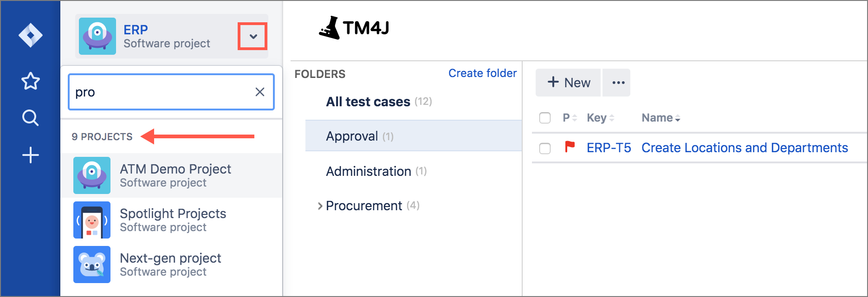Screen dimensions: 868x297
Task: Expand the Procurement folder
Action: pyautogui.click(x=320, y=206)
